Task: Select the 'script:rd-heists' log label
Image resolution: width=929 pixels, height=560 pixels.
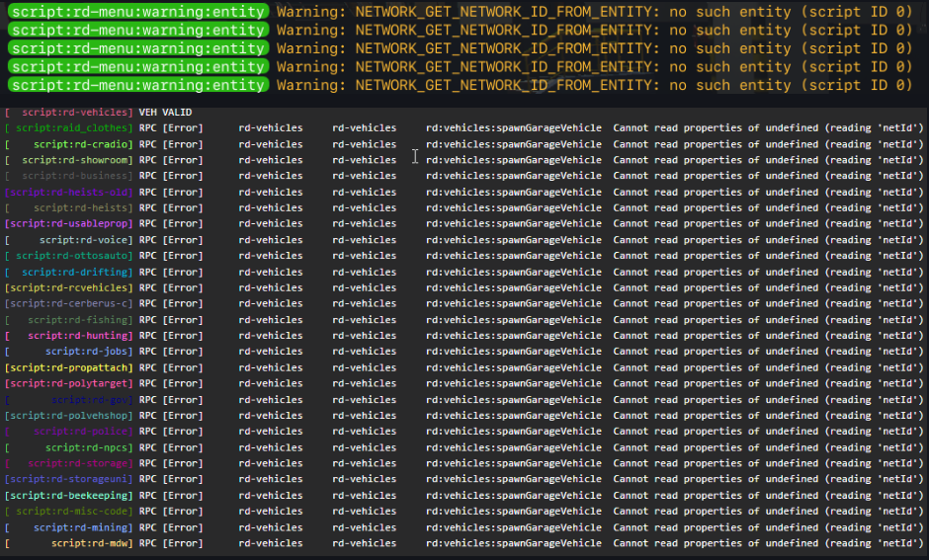Action: click(69, 207)
